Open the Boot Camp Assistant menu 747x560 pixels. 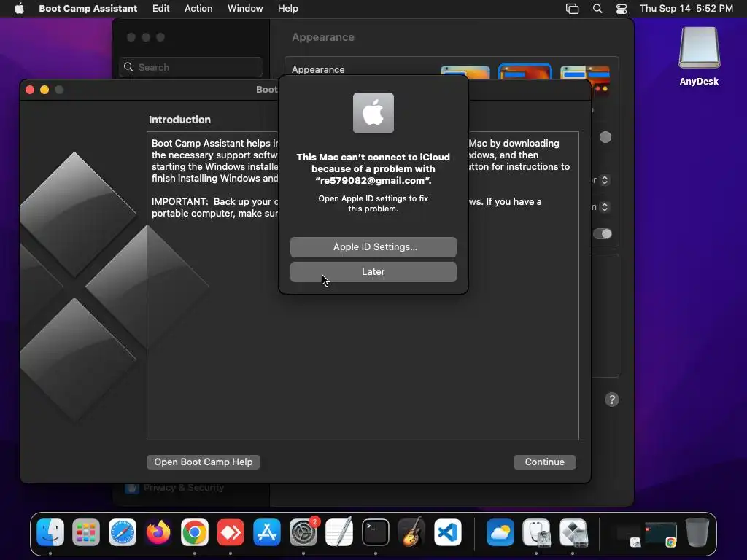click(88, 9)
